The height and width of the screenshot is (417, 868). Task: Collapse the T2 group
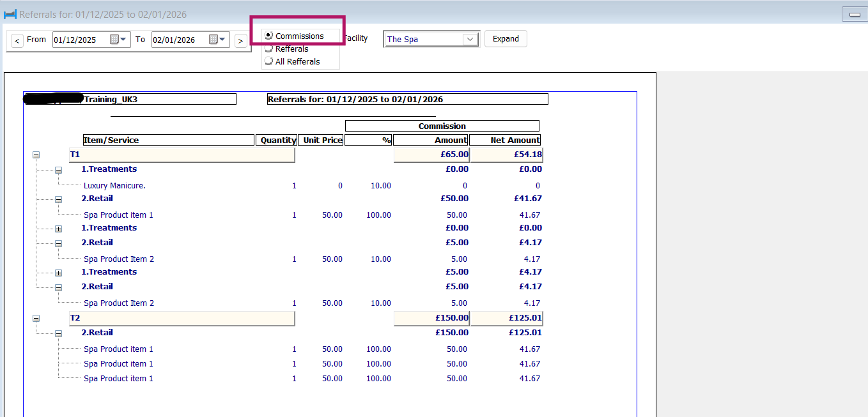click(36, 318)
